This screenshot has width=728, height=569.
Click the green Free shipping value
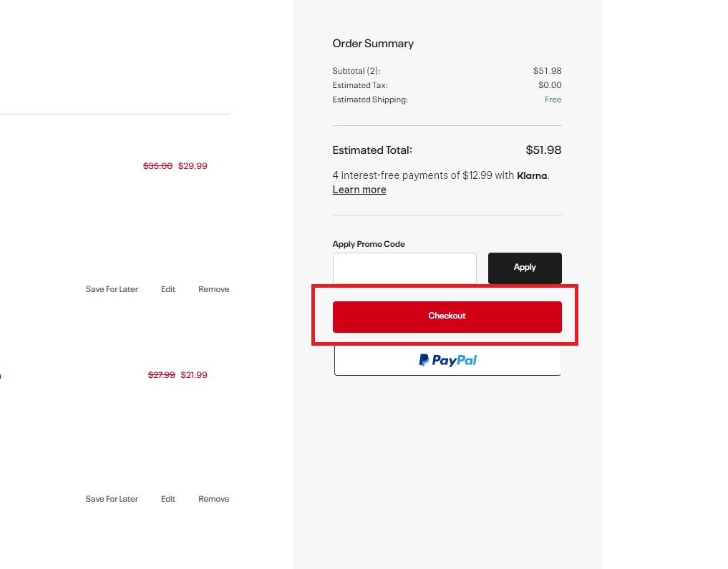pyautogui.click(x=553, y=100)
